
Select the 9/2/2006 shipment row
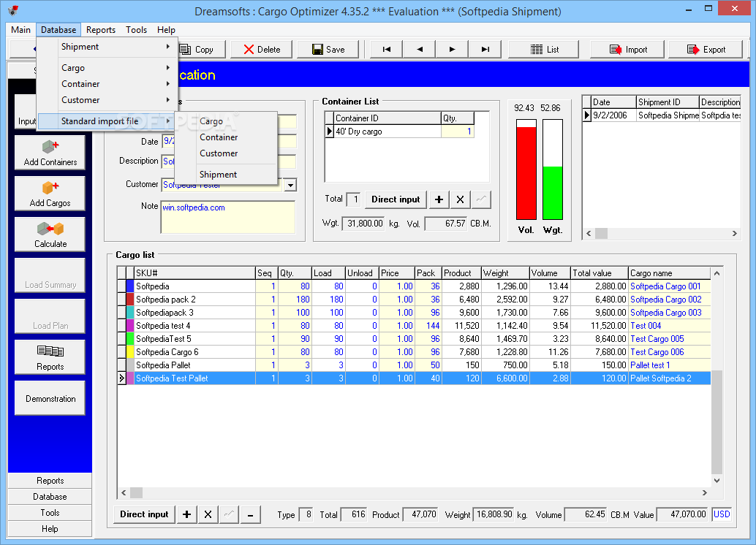tap(662, 115)
